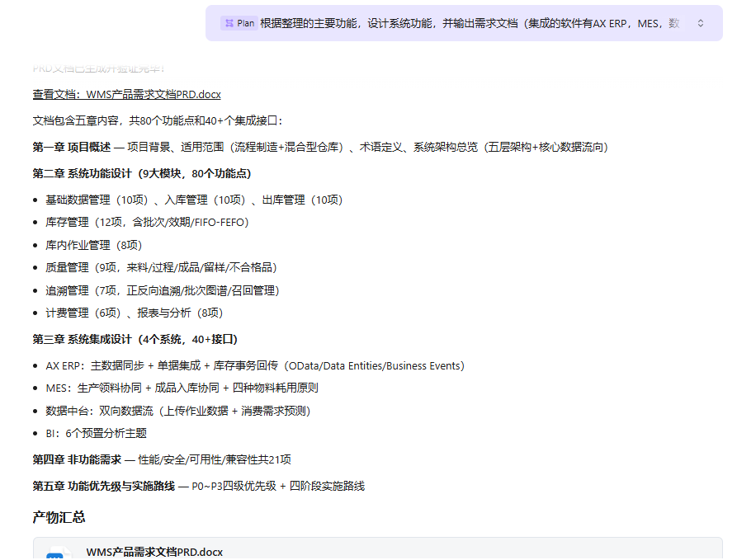Viewport: 737px width, 560px height.
Task: Click the MES 生产领料协同 bullet item
Action: (182, 388)
